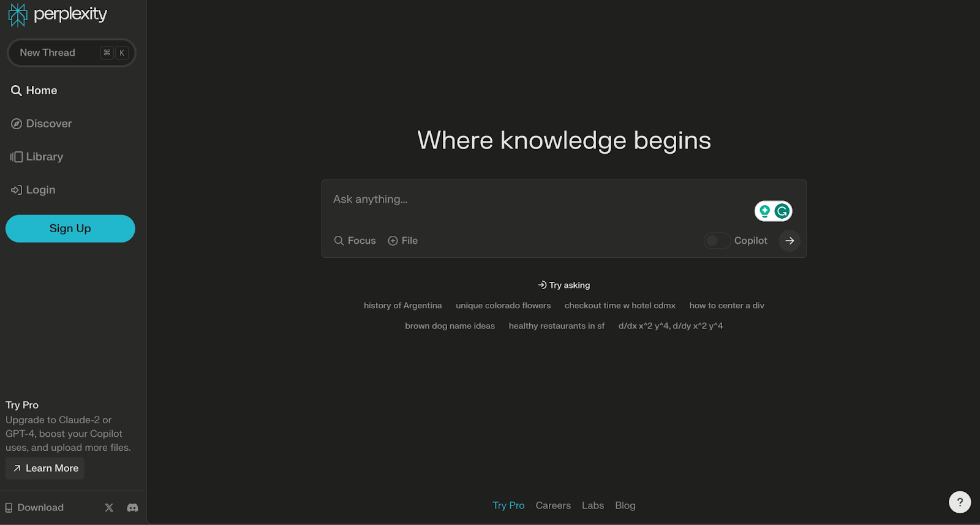The width and height of the screenshot is (980, 525).
Task: Open the Discord icon in sidebar footer
Action: coord(132,507)
